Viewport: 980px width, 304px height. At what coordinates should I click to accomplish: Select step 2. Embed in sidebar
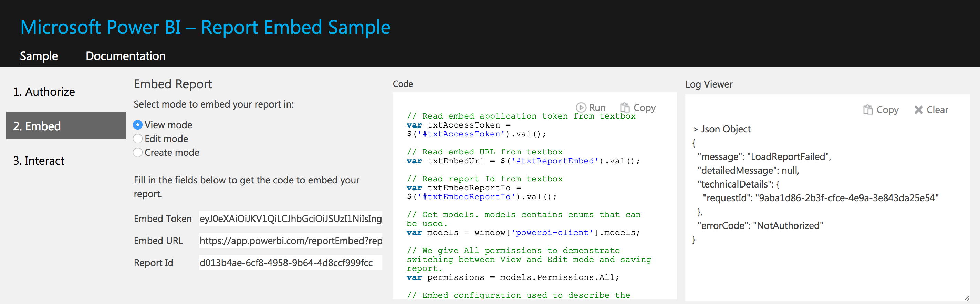[x=66, y=125]
